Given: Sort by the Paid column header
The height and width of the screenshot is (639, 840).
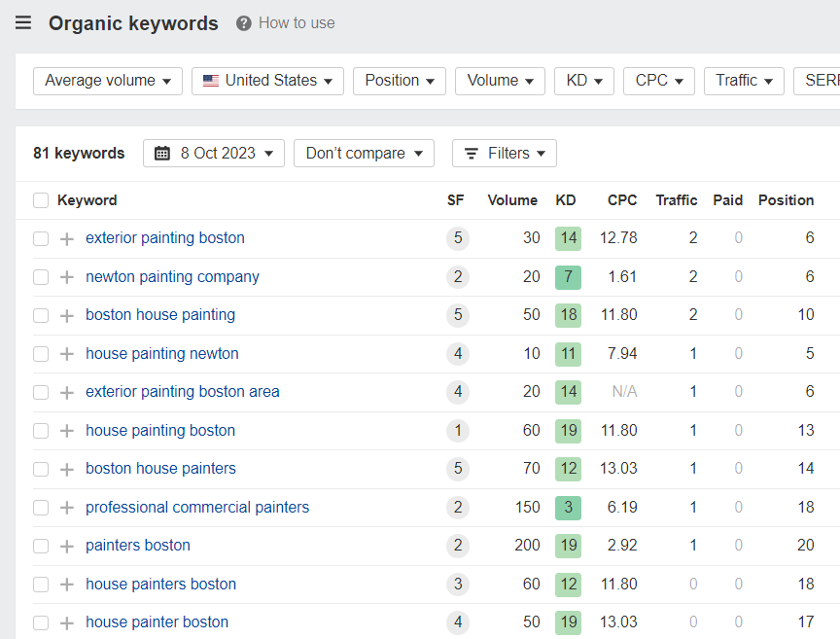Looking at the screenshot, I should pyautogui.click(x=727, y=200).
